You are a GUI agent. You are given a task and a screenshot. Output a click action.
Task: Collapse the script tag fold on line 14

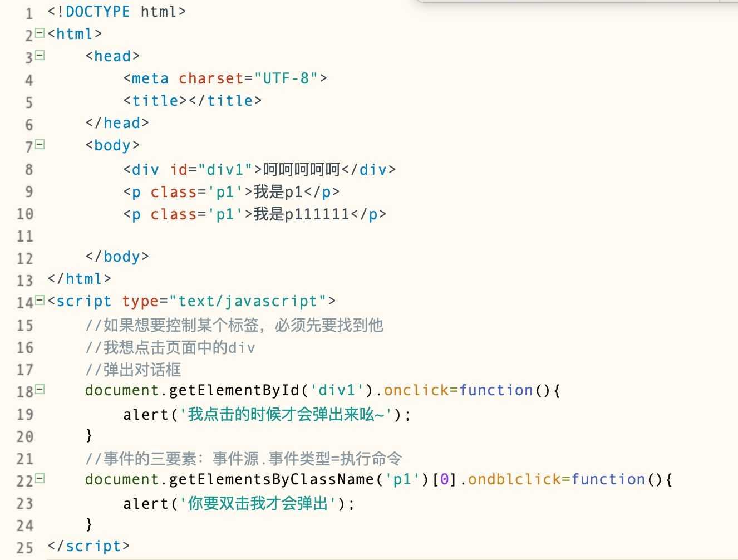pyautogui.click(x=40, y=300)
